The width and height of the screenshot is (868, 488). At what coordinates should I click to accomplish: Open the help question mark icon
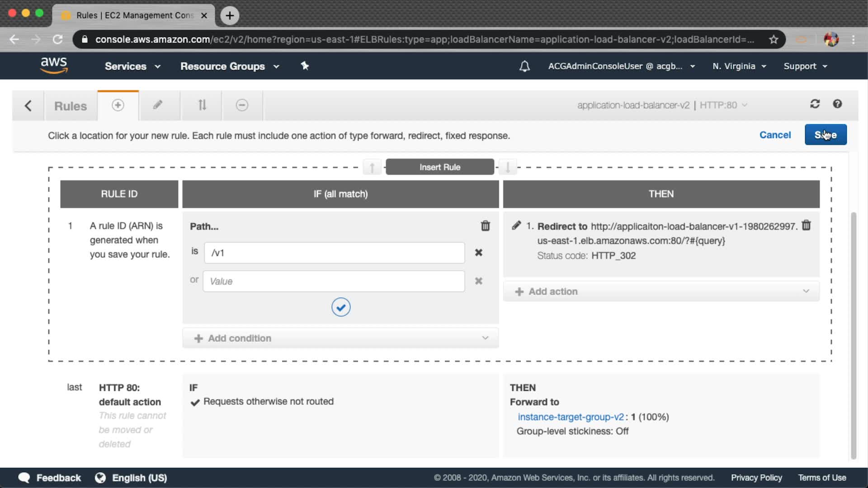tap(837, 104)
